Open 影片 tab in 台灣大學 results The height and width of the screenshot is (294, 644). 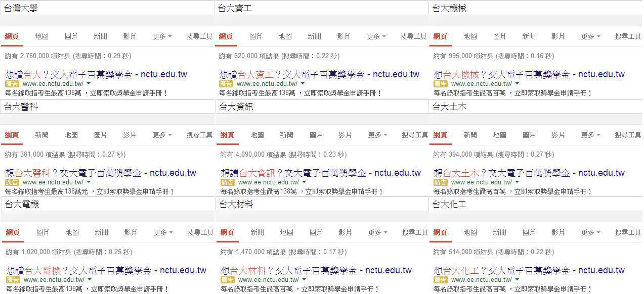[x=130, y=36]
